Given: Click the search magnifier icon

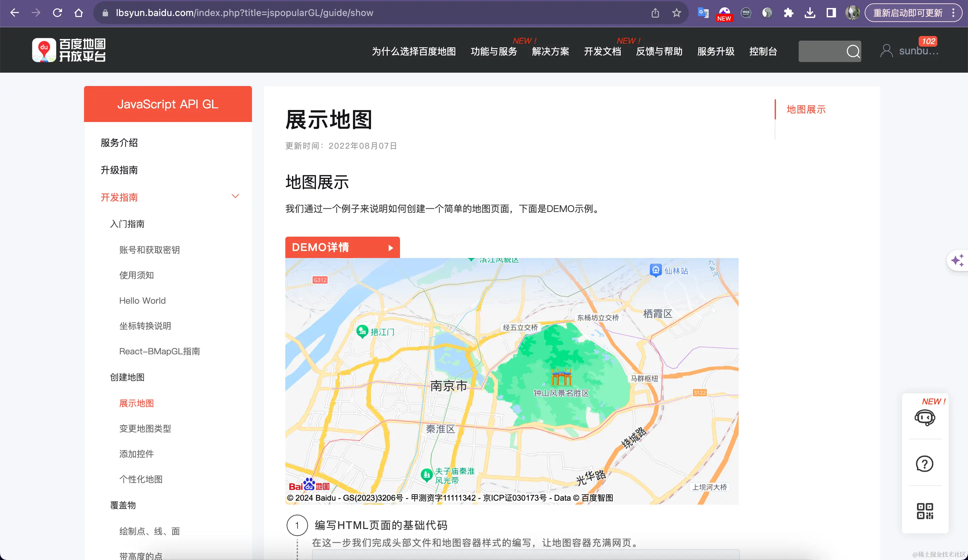Looking at the screenshot, I should click(x=853, y=51).
